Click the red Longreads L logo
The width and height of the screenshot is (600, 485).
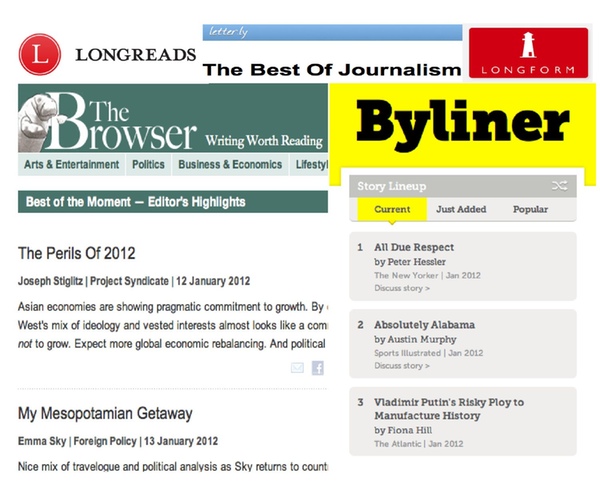[x=40, y=54]
